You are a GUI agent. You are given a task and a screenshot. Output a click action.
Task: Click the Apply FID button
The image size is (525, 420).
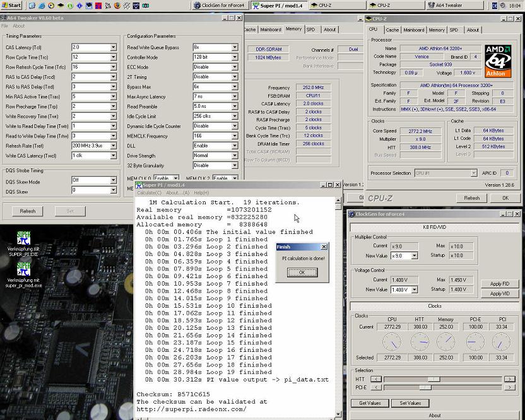tap(499, 284)
